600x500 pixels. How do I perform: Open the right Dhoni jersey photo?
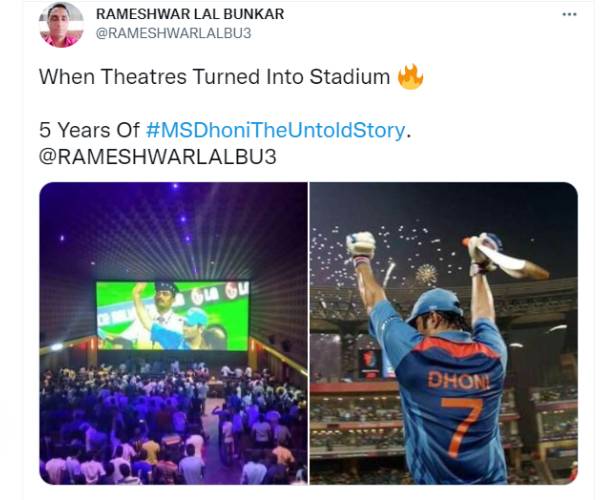(x=443, y=333)
